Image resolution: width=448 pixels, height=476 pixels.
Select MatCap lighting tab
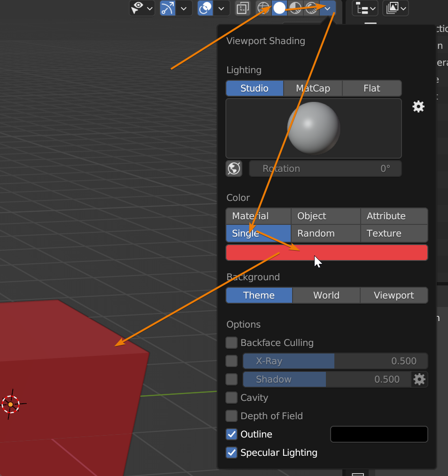click(313, 88)
